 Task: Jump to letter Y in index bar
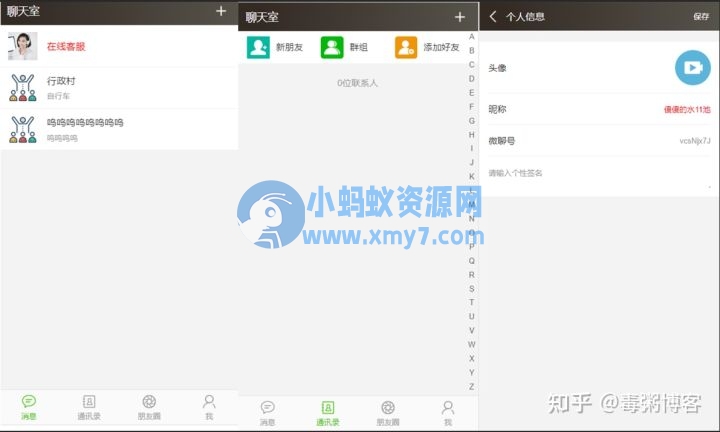tap(472, 373)
